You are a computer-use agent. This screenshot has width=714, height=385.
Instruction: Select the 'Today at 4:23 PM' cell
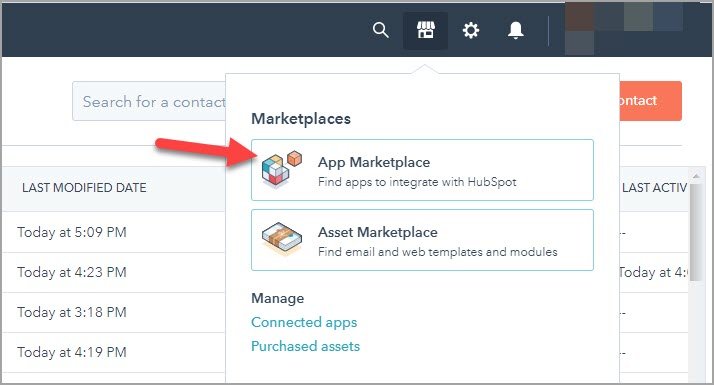pyautogui.click(x=72, y=272)
